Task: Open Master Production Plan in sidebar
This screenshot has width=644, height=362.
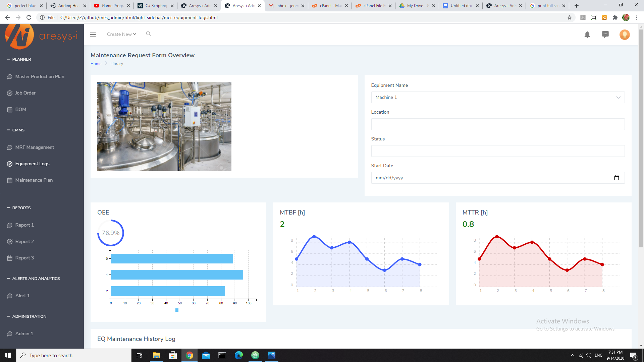Action: [40, 76]
